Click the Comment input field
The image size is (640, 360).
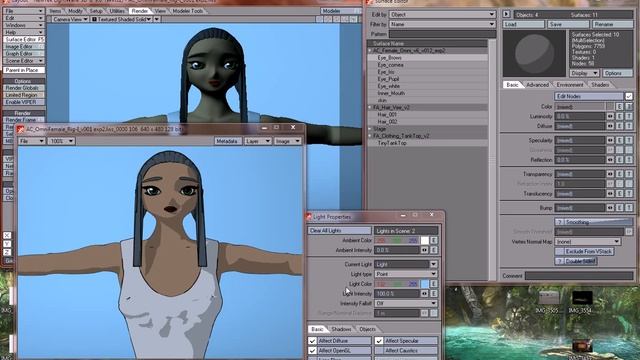point(579,276)
